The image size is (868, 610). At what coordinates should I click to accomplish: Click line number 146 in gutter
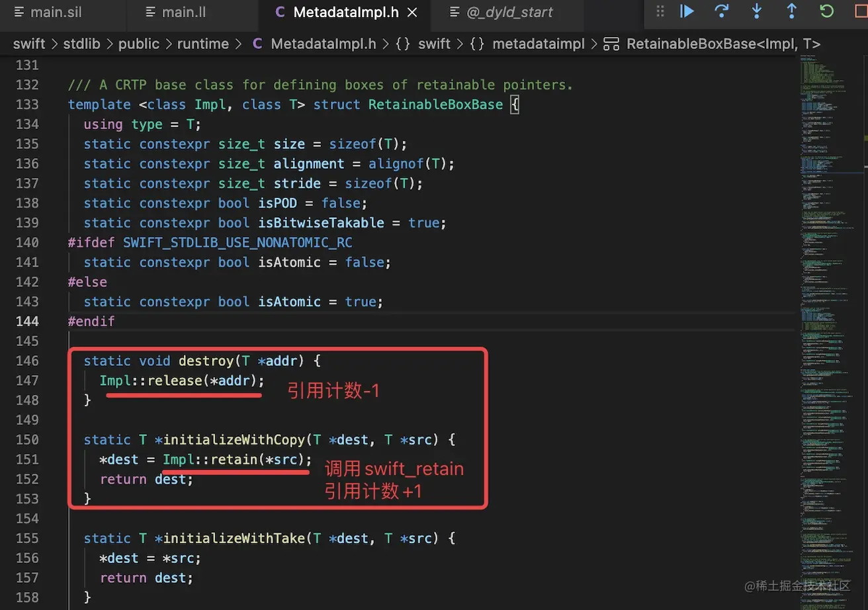click(x=27, y=361)
